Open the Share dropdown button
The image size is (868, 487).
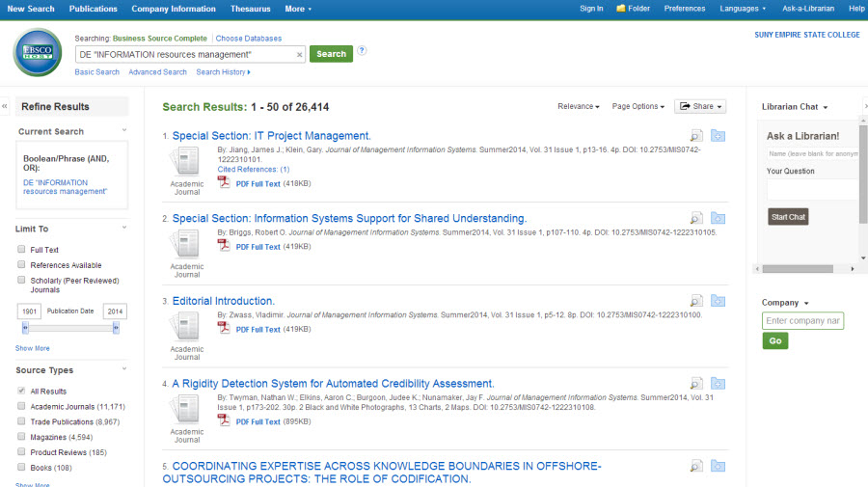[700, 106]
